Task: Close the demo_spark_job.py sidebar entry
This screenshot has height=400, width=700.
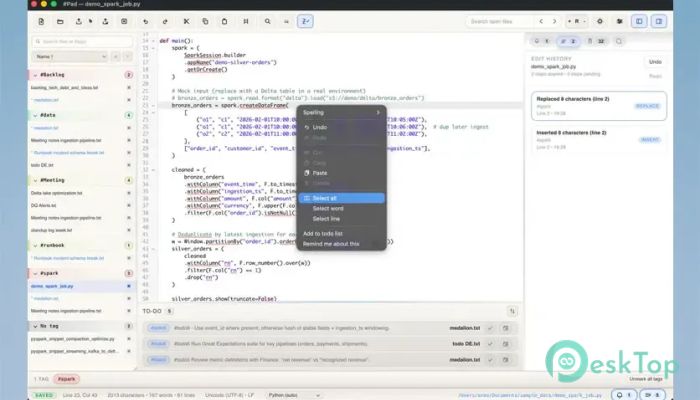Action: click(129, 286)
